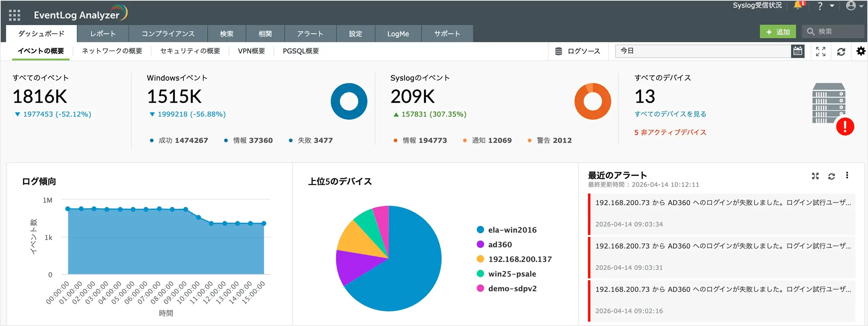Open 最近のアラート more options menu
This screenshot has width=868, height=326.
[847, 175]
